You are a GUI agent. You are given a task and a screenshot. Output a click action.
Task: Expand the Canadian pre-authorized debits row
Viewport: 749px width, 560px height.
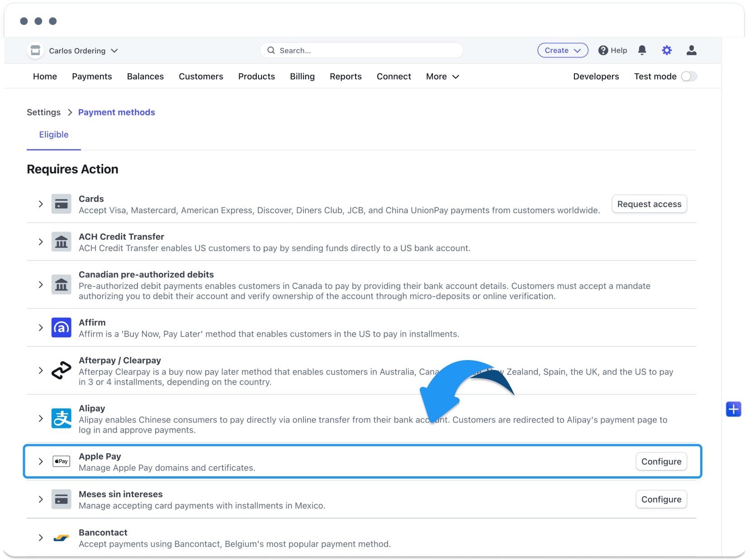[x=41, y=285]
